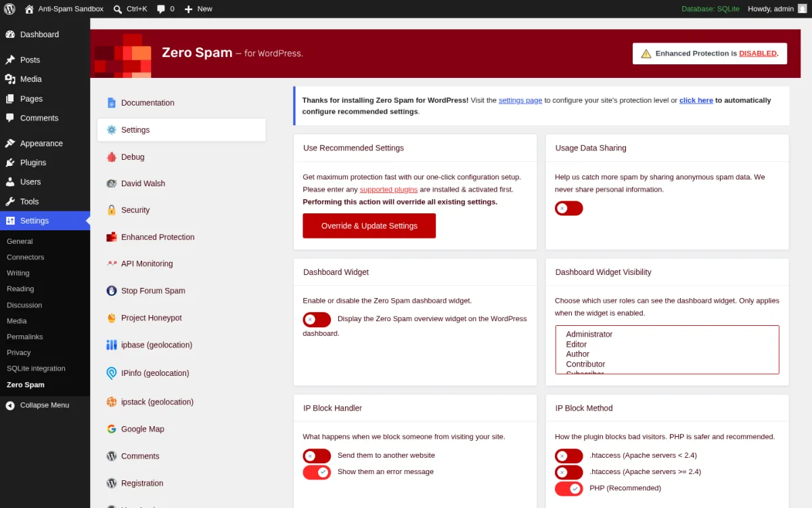This screenshot has height=508, width=812.
Task: Click the Enhanced Protection red squares icon
Action: coord(112,237)
